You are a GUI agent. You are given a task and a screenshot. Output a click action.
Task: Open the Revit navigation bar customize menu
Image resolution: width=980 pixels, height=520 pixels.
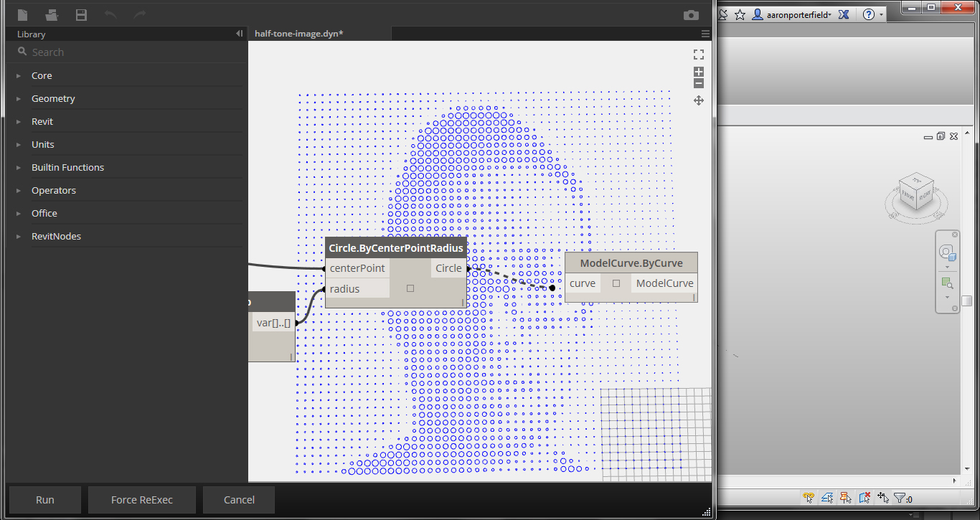coord(955,308)
